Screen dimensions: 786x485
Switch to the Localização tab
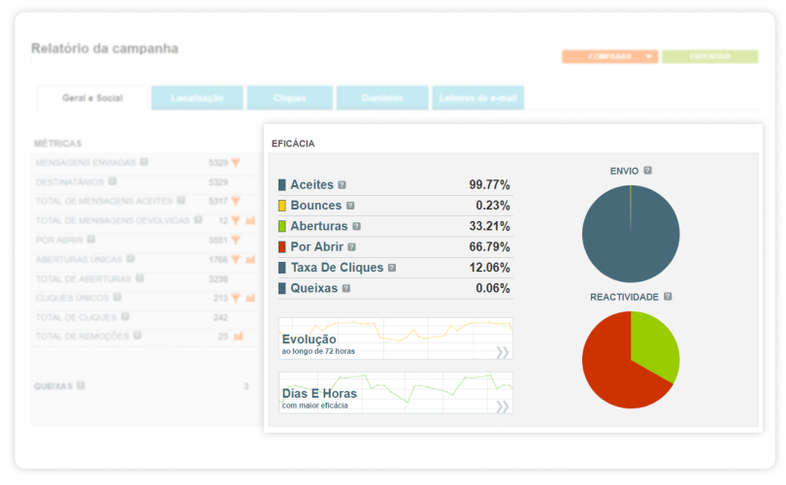197,98
